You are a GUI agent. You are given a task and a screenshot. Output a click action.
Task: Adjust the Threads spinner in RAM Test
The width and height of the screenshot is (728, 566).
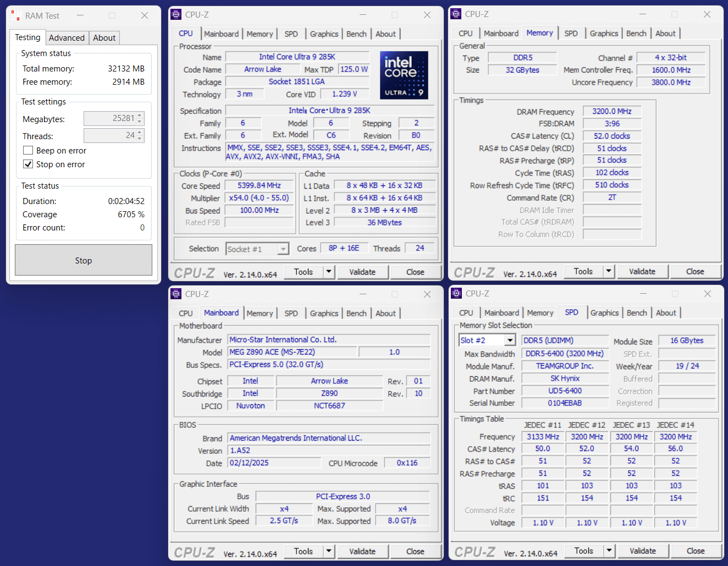pyautogui.click(x=140, y=135)
